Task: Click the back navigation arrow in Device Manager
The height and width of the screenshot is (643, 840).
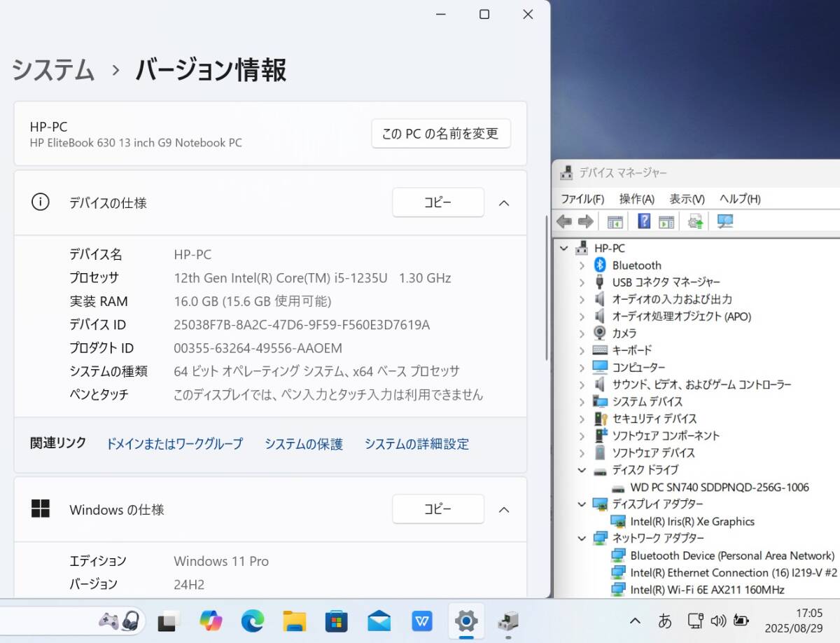Action: 564,221
